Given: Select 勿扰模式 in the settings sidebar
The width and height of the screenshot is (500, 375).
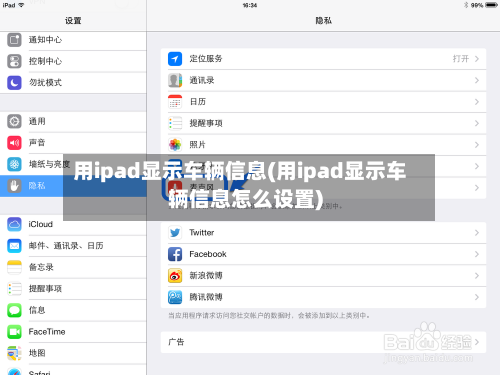Looking at the screenshot, I should (73, 83).
